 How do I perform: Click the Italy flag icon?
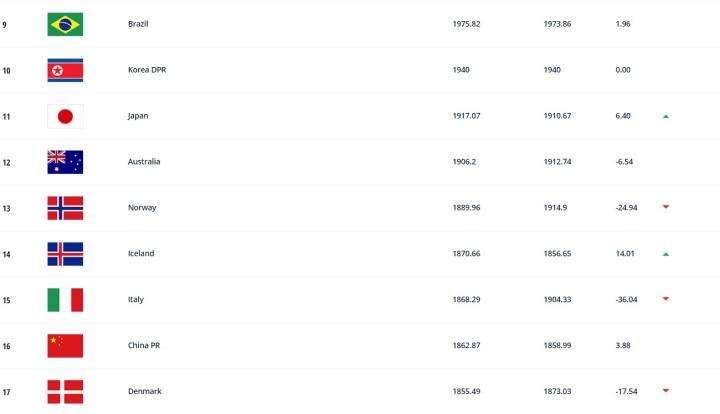(x=65, y=300)
